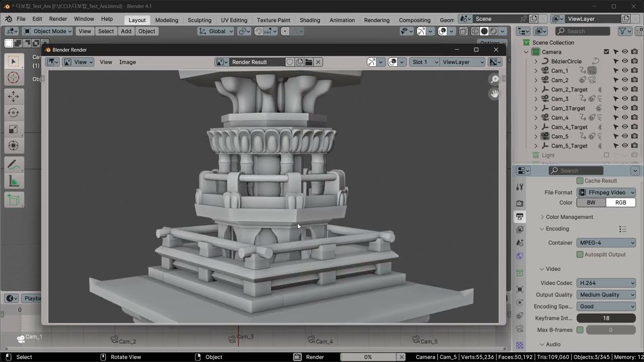Screen dimensions: 644x362
Task: Open an image using the folder icon
Action: click(x=309, y=62)
